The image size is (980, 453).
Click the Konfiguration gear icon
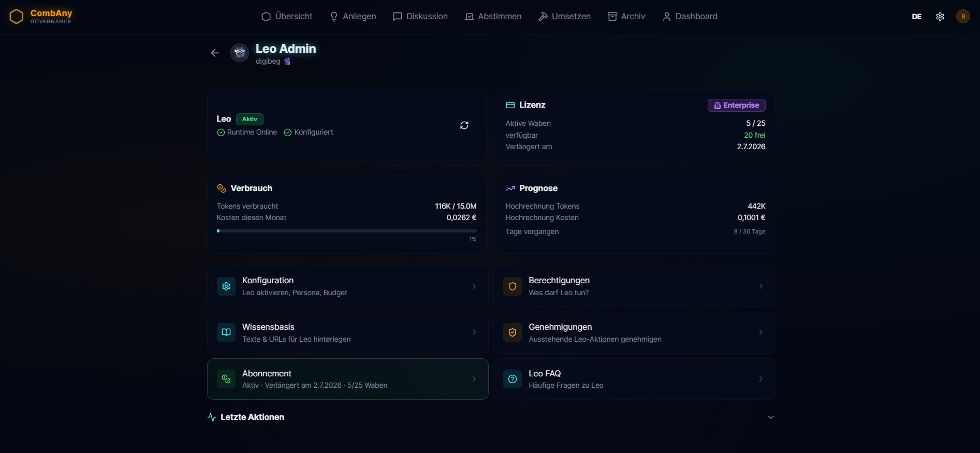coord(226,286)
